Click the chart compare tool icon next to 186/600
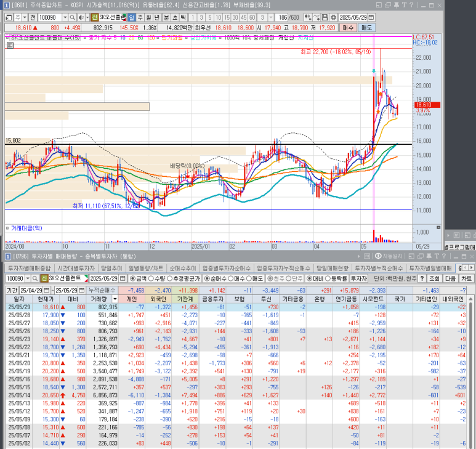Image resolution: width=476 pixels, height=449 pixels. pos(307,18)
